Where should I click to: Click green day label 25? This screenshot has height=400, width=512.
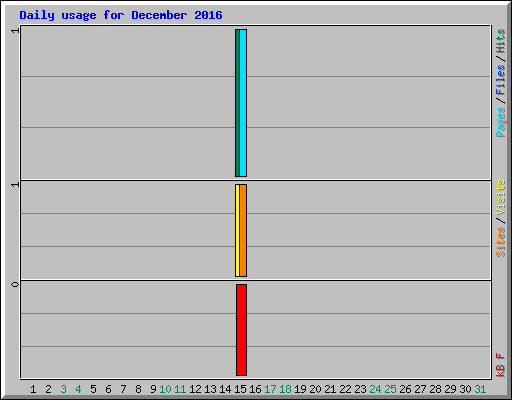(x=390, y=389)
